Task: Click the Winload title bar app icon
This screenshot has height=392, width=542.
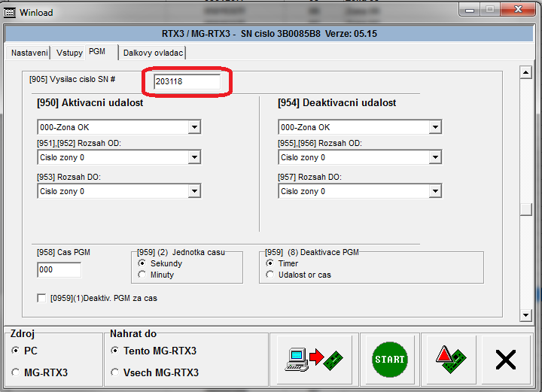Action: pos(11,12)
